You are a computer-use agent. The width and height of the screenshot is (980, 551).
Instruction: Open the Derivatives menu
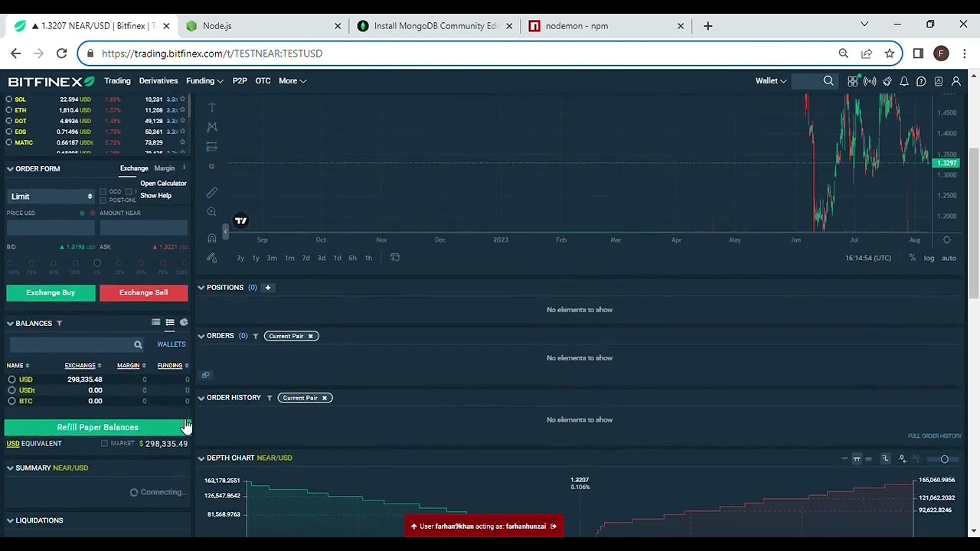click(x=158, y=81)
